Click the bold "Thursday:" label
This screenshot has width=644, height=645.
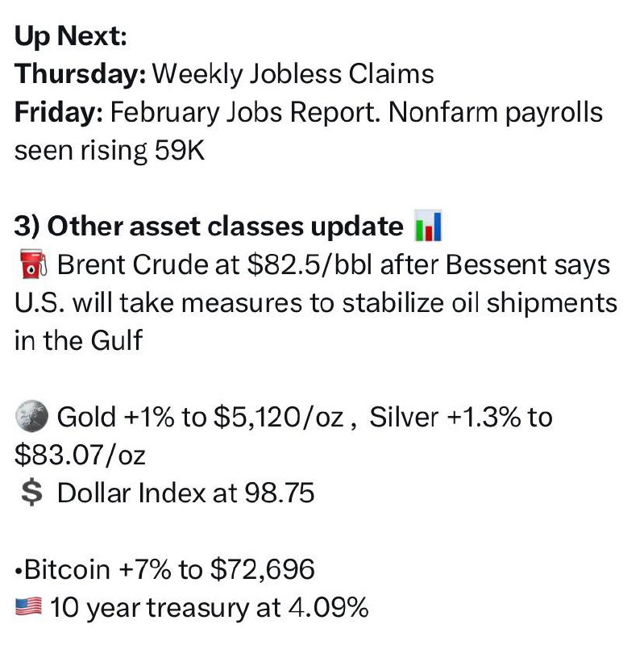(x=80, y=74)
